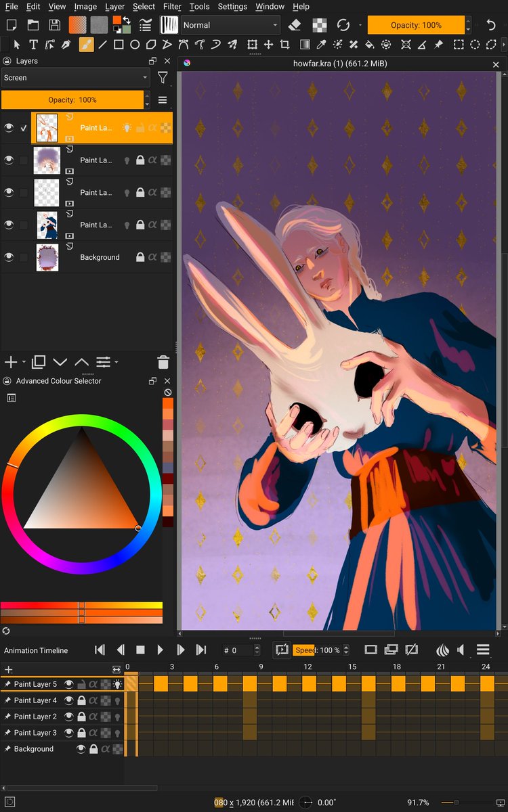The image size is (508, 812).
Task: Toggle visibility of top selected paint layer
Action: (x=9, y=128)
